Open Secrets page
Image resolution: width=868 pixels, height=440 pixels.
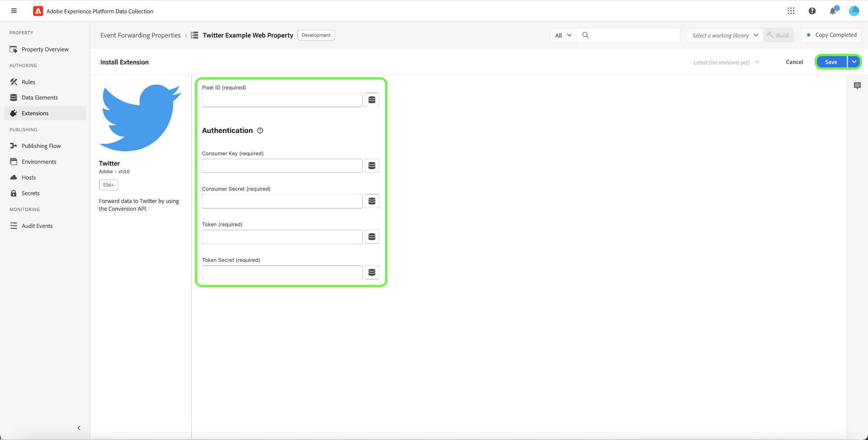[x=45, y=194]
